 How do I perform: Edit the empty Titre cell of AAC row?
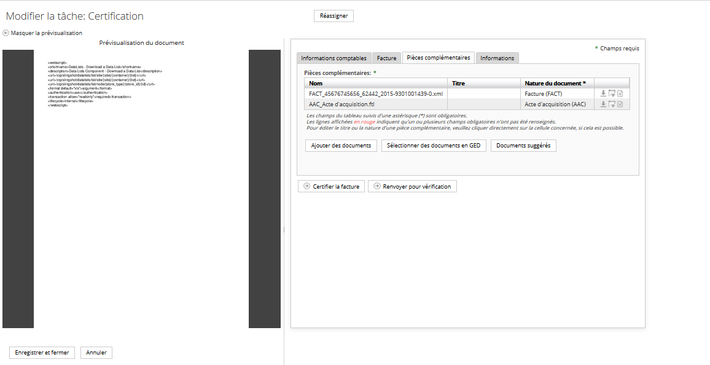coord(484,105)
